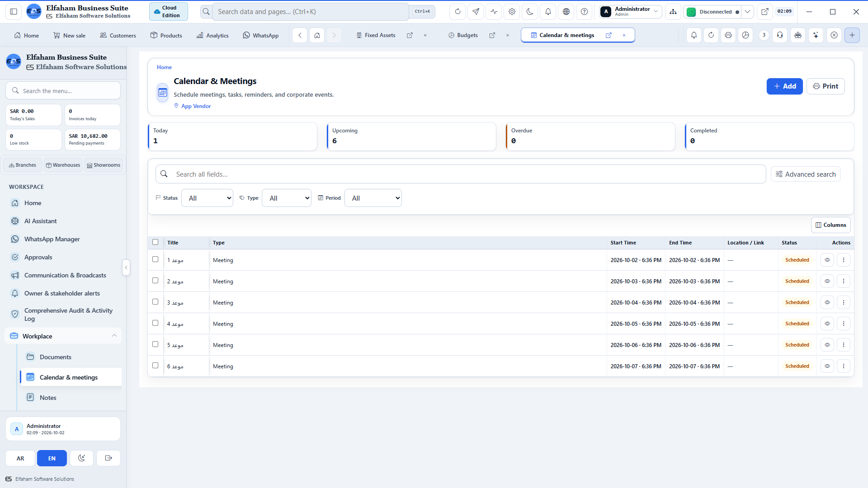View details eye icon for موعد 1

coord(827,260)
